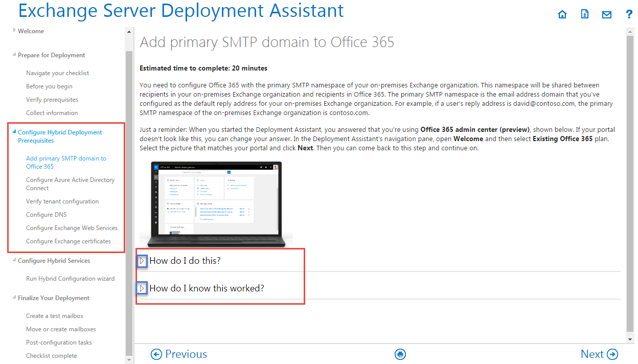
Task: Click the Next arrow circle icon
Action: click(x=612, y=354)
